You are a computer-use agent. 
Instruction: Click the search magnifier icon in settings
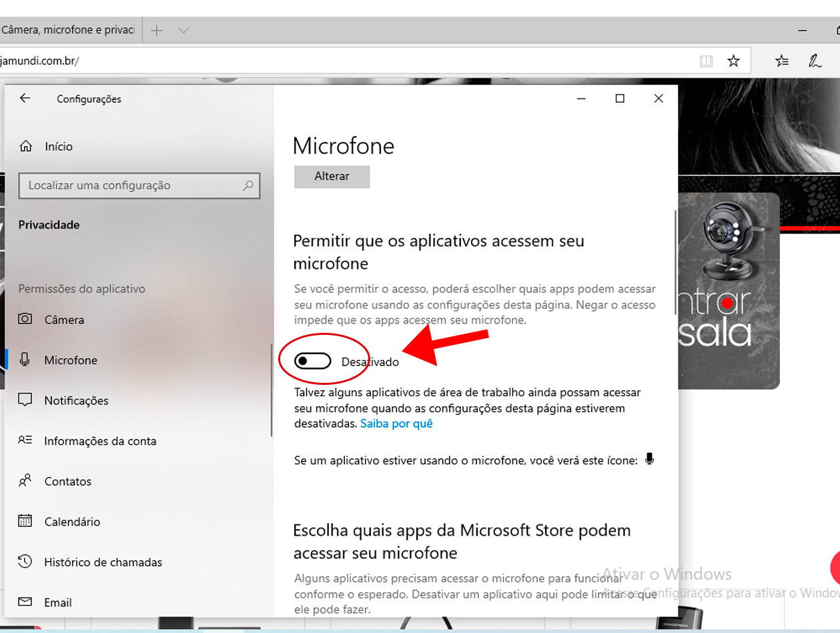pos(248,185)
